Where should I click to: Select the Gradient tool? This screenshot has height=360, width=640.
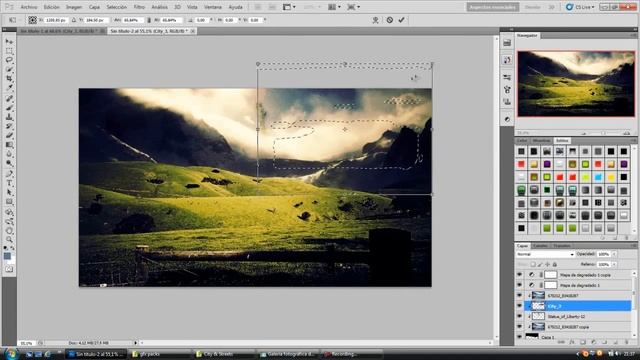pyautogui.click(x=9, y=145)
